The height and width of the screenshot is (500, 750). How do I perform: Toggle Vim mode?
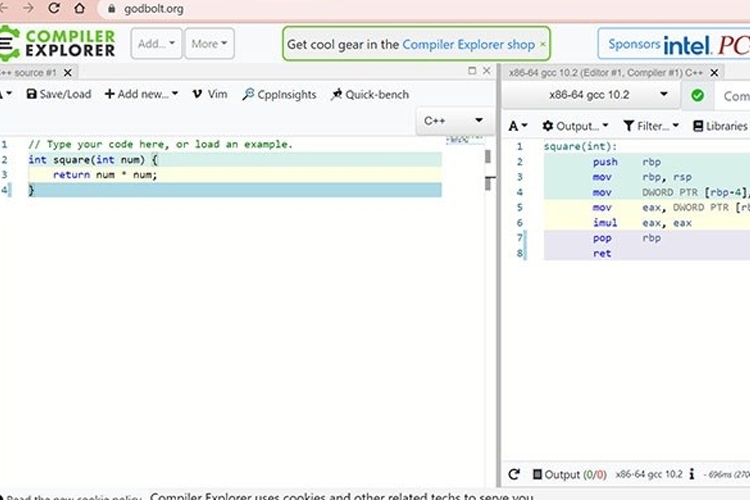[x=210, y=94]
